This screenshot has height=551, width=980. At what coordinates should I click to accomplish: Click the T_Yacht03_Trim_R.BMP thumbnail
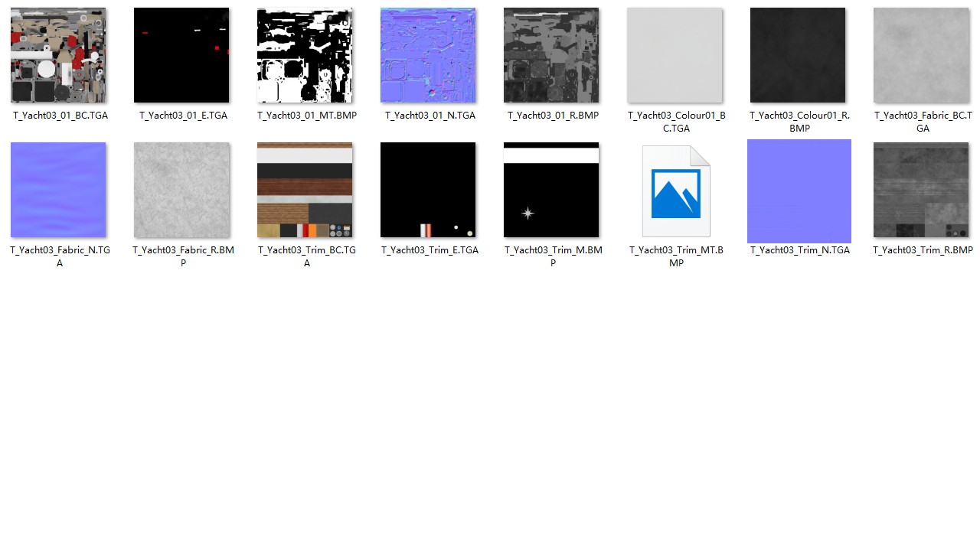coord(921,190)
